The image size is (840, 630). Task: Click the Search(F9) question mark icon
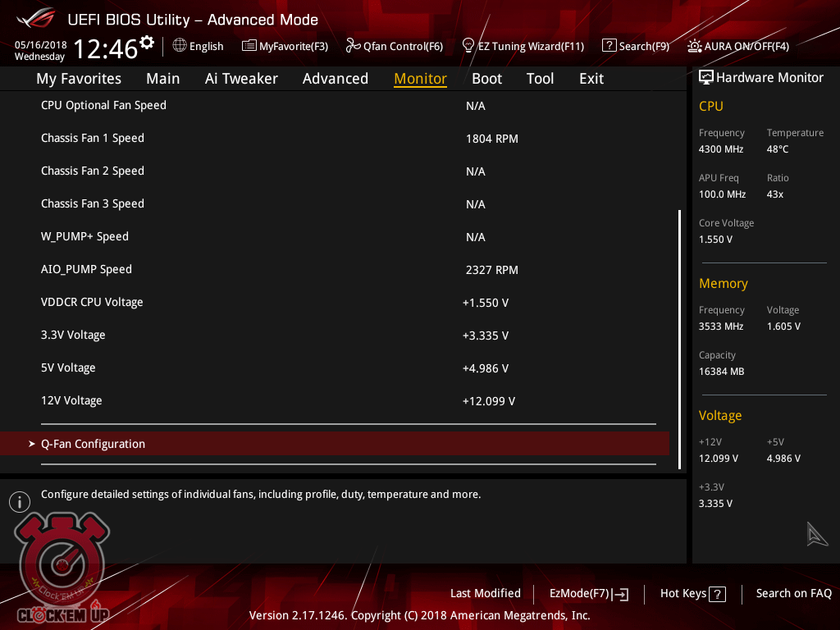click(x=609, y=46)
